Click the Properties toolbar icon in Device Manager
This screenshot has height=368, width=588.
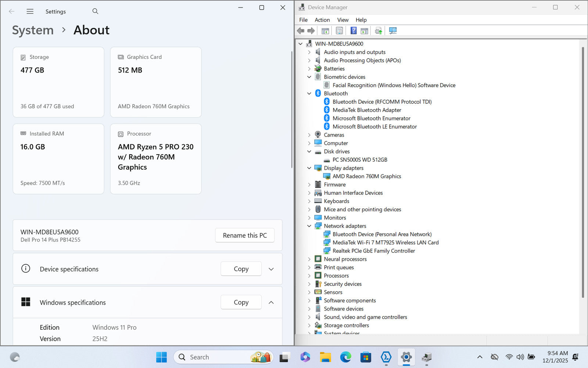[x=339, y=31]
